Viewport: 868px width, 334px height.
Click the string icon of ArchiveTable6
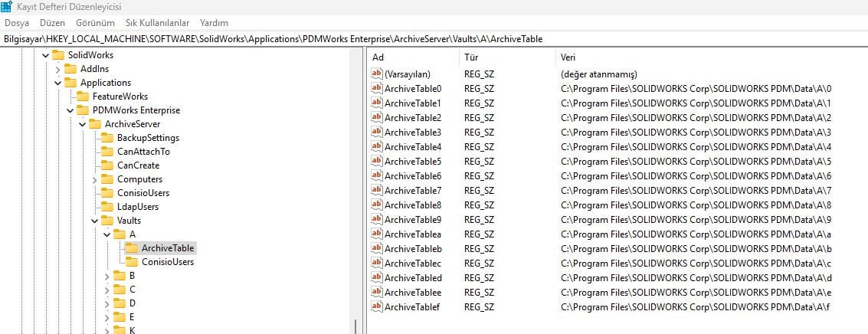pyautogui.click(x=376, y=175)
